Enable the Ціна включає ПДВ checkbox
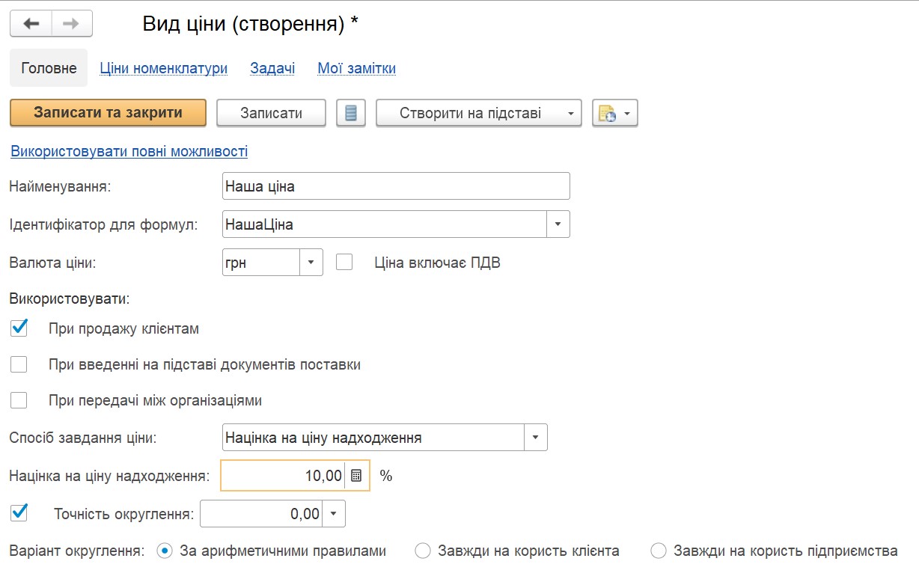This screenshot has width=919, height=588. [x=344, y=262]
